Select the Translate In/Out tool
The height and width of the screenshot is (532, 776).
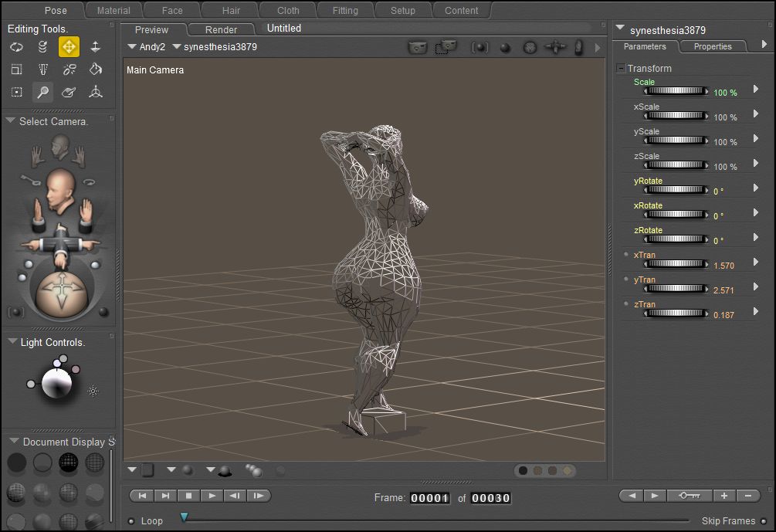pyautogui.click(x=96, y=47)
